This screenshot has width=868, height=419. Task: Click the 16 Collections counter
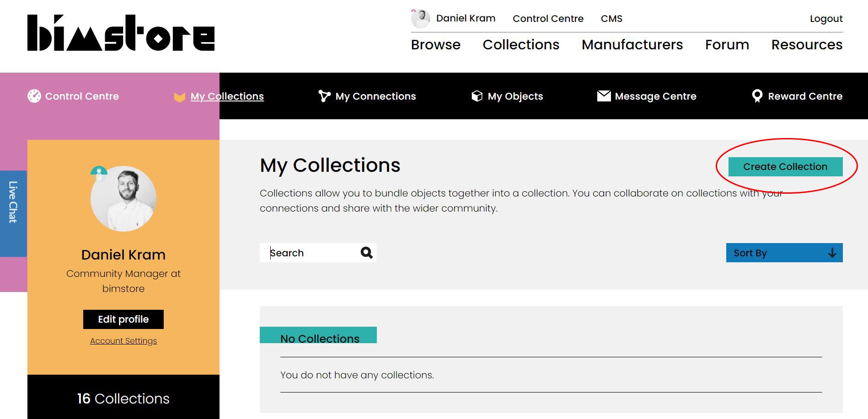pos(123,398)
